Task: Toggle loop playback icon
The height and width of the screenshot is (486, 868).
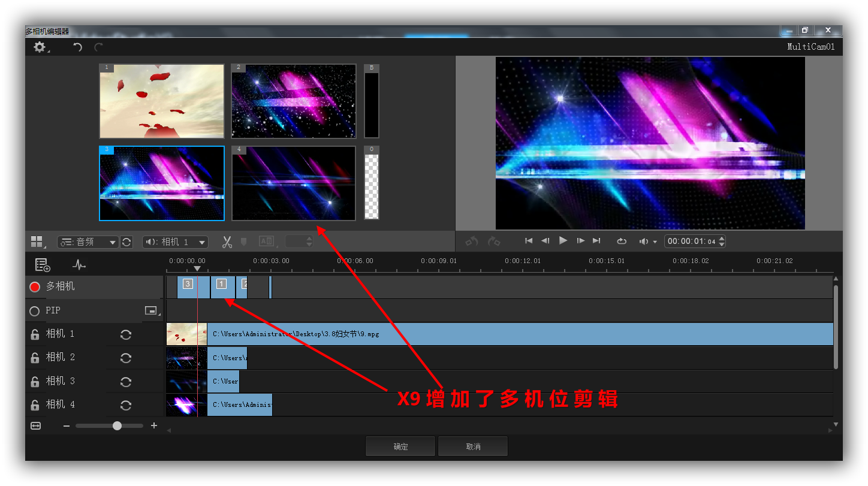Action: (x=622, y=241)
